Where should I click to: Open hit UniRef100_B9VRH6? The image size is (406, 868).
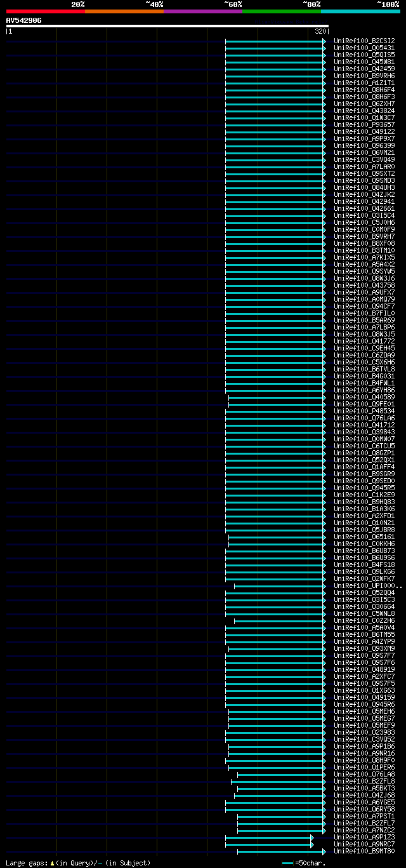pos(364,76)
